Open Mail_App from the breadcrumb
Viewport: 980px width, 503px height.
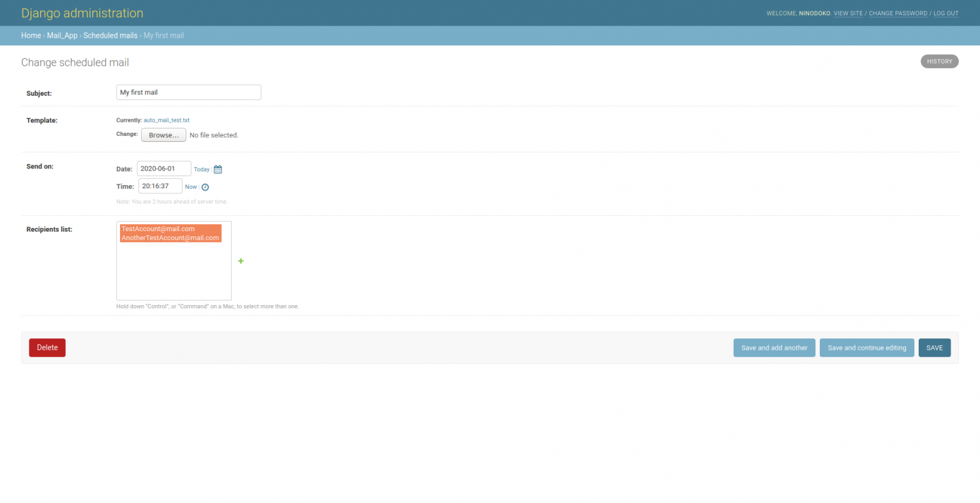pyautogui.click(x=62, y=35)
